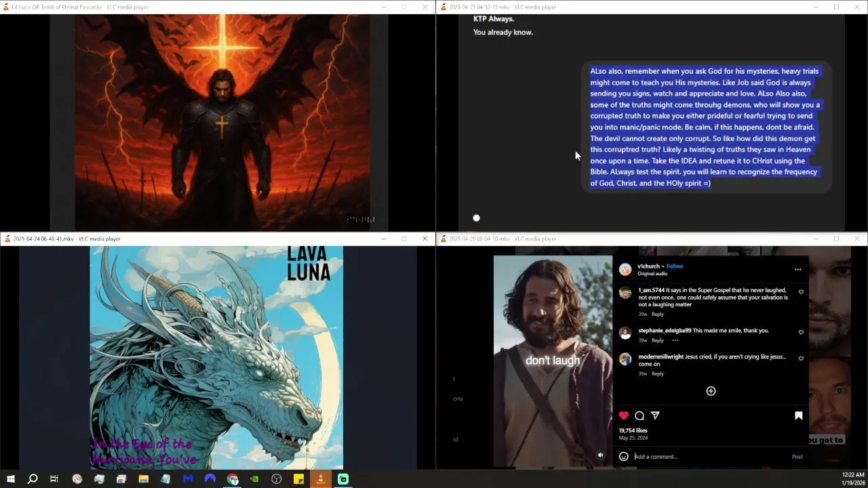Open the stephanie_edeigba99 commenter avatar
This screenshot has width=868, height=488.
(625, 333)
